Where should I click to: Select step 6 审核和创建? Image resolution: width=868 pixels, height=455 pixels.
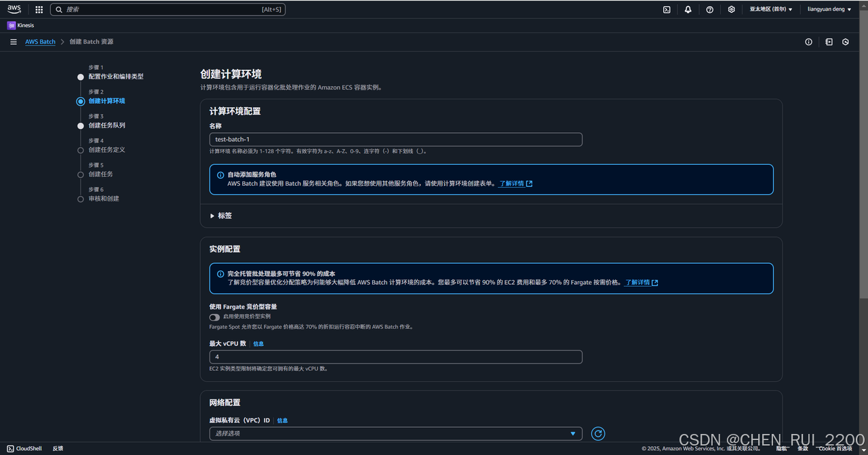click(104, 199)
